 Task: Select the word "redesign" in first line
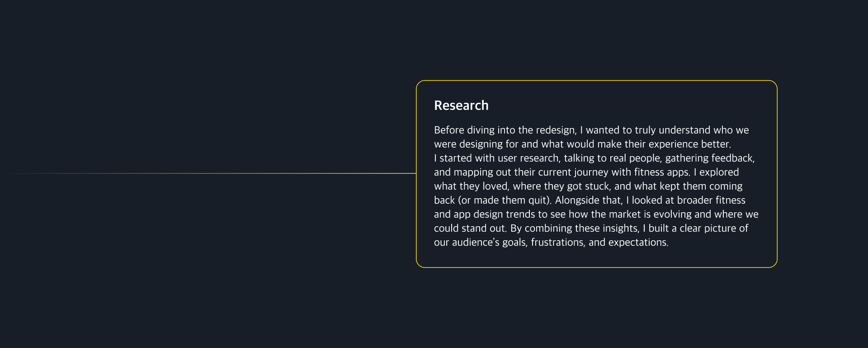click(555, 130)
